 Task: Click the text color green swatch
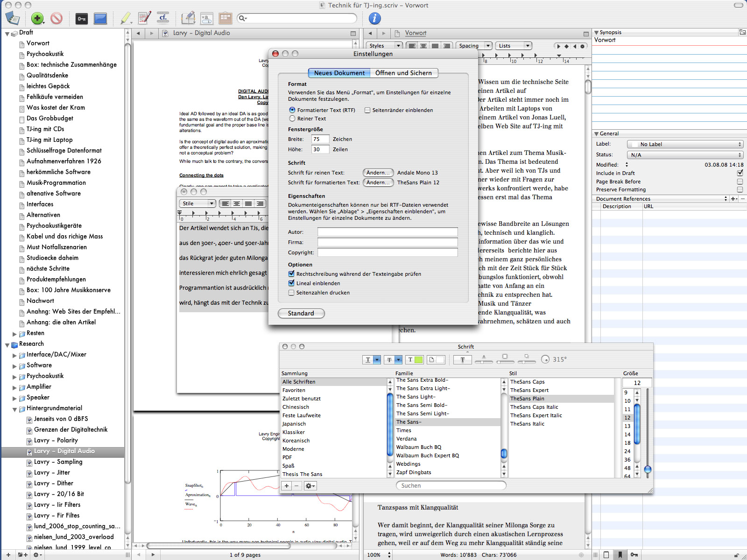pyautogui.click(x=418, y=360)
